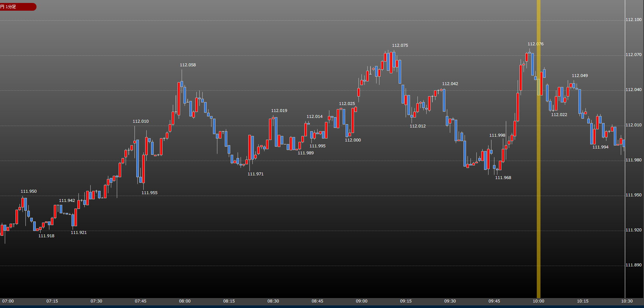Click the 08:15 label on time axis
The image size is (644, 308).
coord(229,301)
